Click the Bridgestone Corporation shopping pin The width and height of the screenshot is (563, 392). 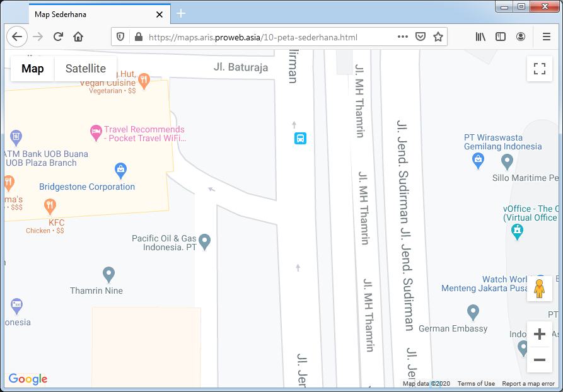(120, 171)
